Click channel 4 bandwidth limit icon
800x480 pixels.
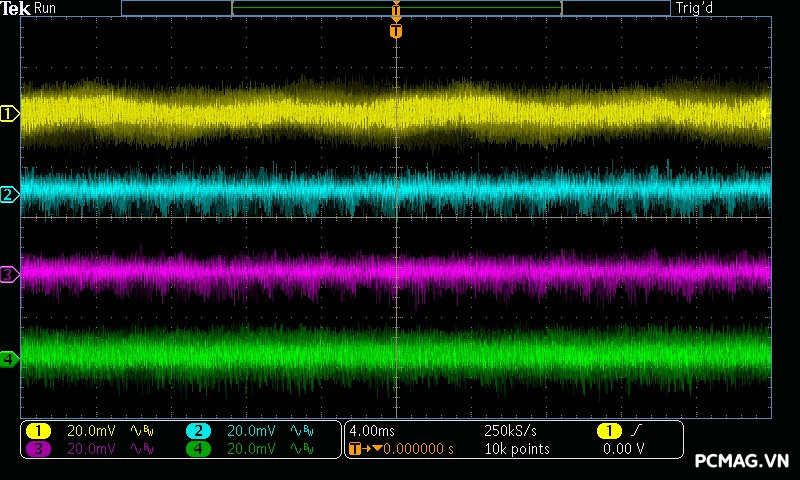pos(300,449)
